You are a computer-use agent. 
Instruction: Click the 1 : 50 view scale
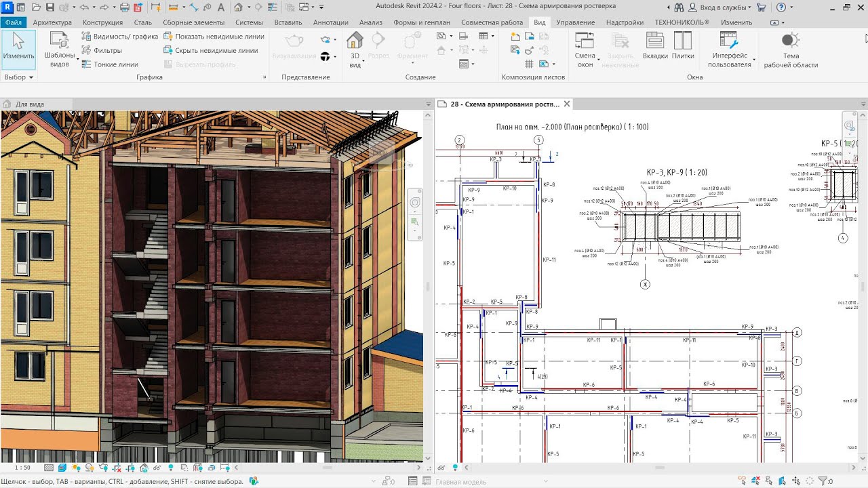(22, 468)
